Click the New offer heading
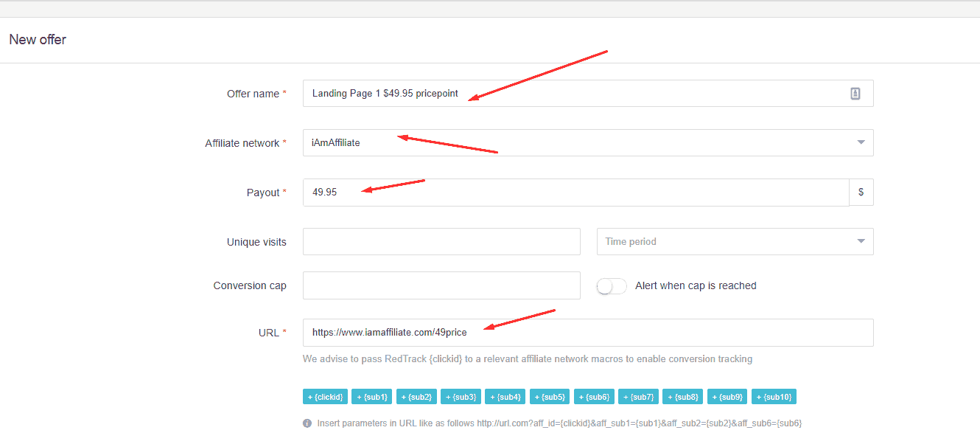This screenshot has height=447, width=980. (38, 40)
